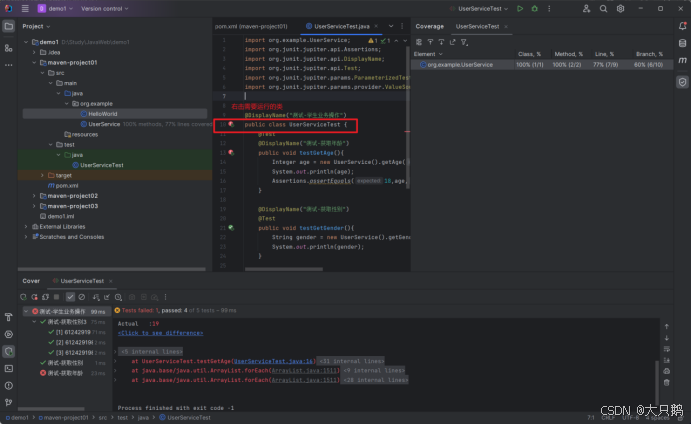The image size is (692, 425).
Task: Open the Git version control tool window
Action: point(8,402)
